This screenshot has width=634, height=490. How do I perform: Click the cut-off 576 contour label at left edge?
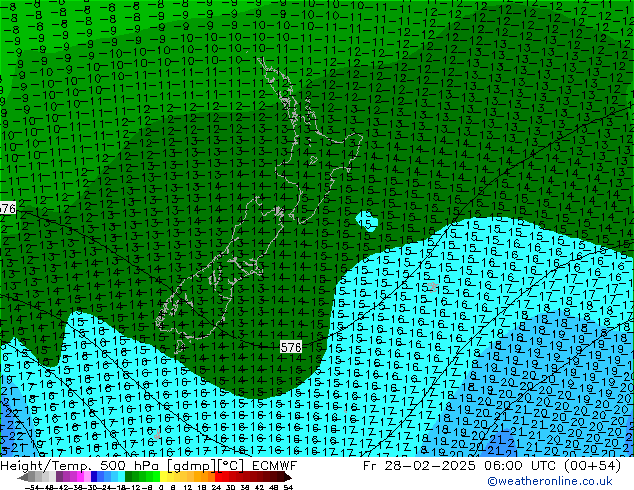7,208
